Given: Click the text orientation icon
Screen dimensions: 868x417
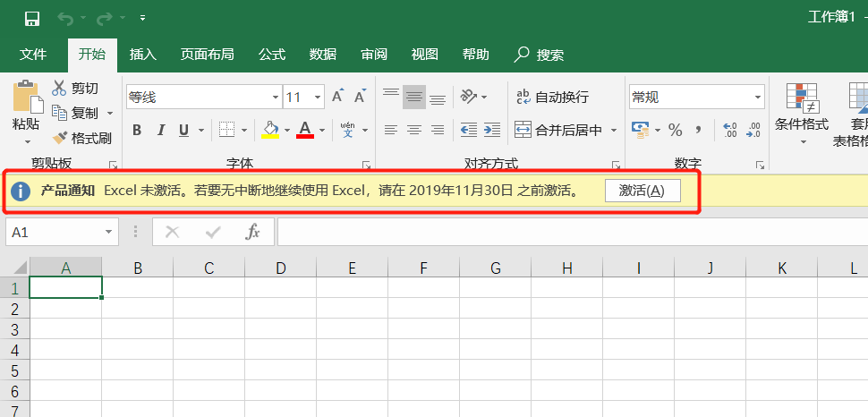Looking at the screenshot, I should coord(469,97).
